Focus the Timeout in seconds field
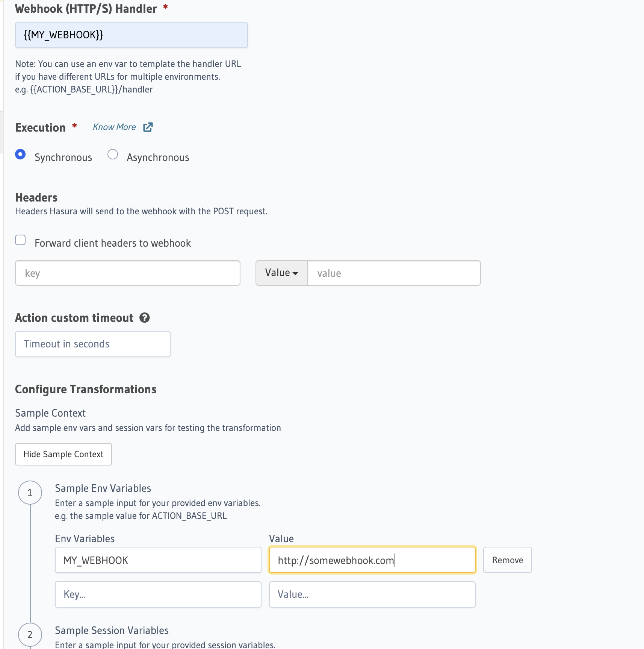644x649 pixels. [x=92, y=344]
